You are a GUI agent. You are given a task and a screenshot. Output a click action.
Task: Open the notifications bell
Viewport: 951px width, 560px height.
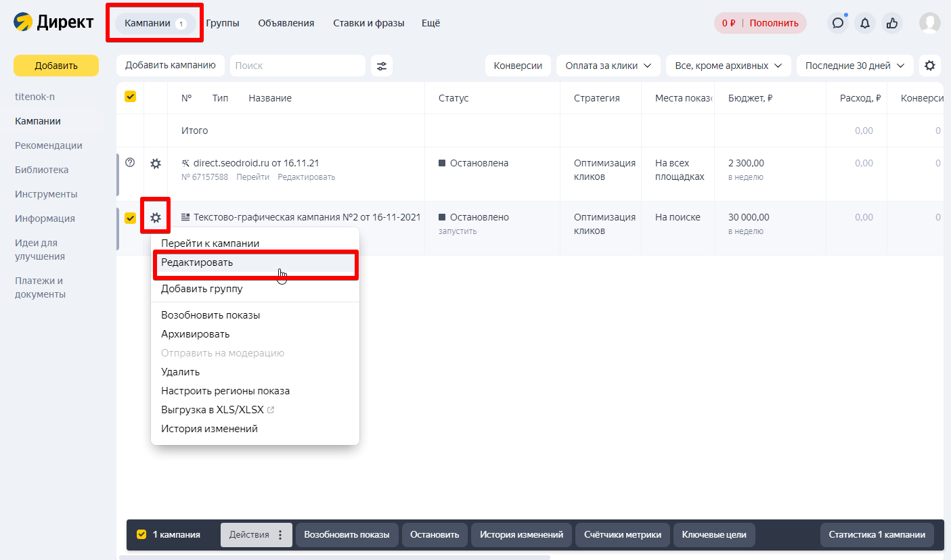click(865, 23)
